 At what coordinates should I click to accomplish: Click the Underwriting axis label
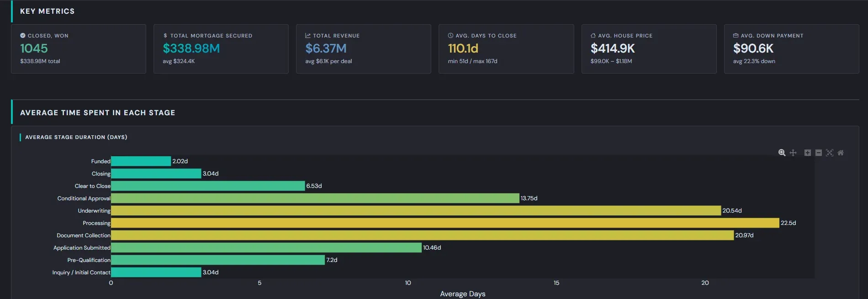tap(94, 211)
